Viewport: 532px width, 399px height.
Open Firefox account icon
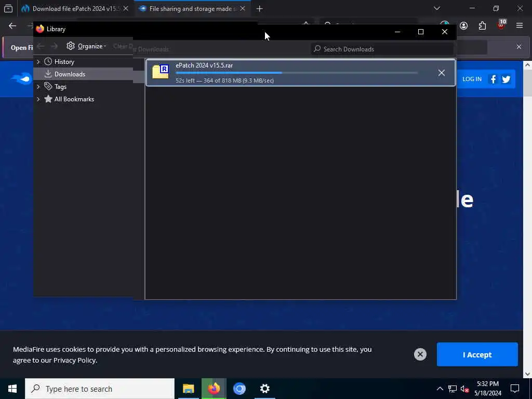464,26
